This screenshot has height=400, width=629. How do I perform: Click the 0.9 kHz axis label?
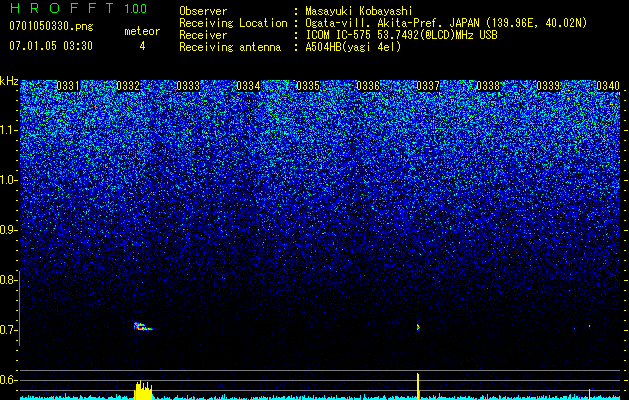9,230
